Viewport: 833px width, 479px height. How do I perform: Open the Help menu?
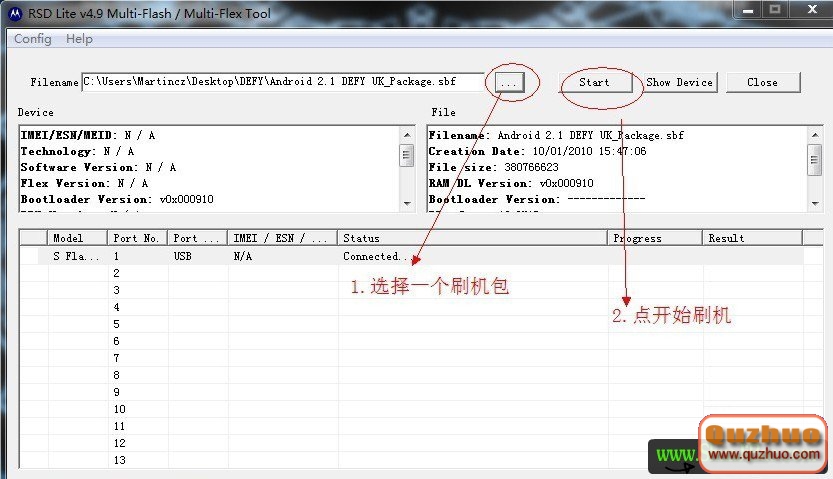pos(79,39)
